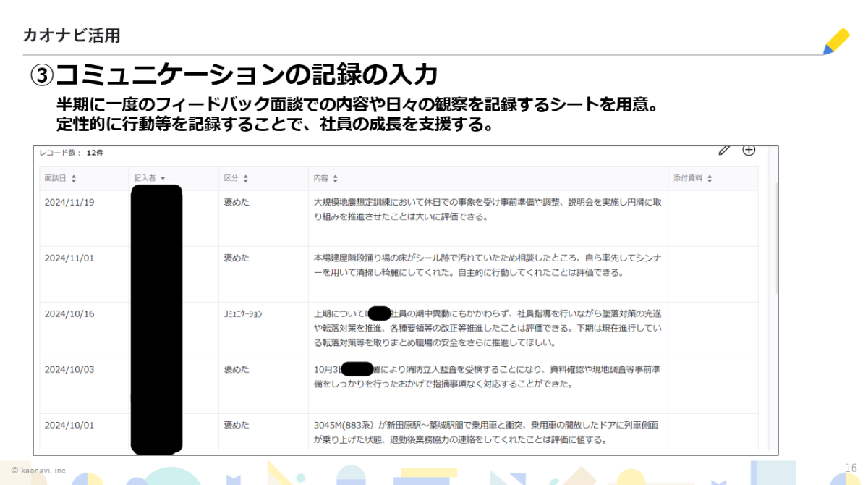Sort the 内容 column

(335, 179)
